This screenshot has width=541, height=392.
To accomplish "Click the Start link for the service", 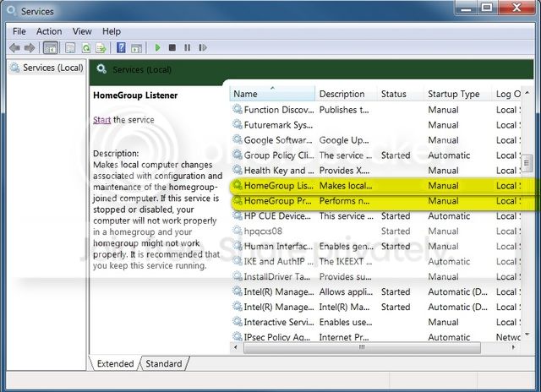I will (x=101, y=120).
